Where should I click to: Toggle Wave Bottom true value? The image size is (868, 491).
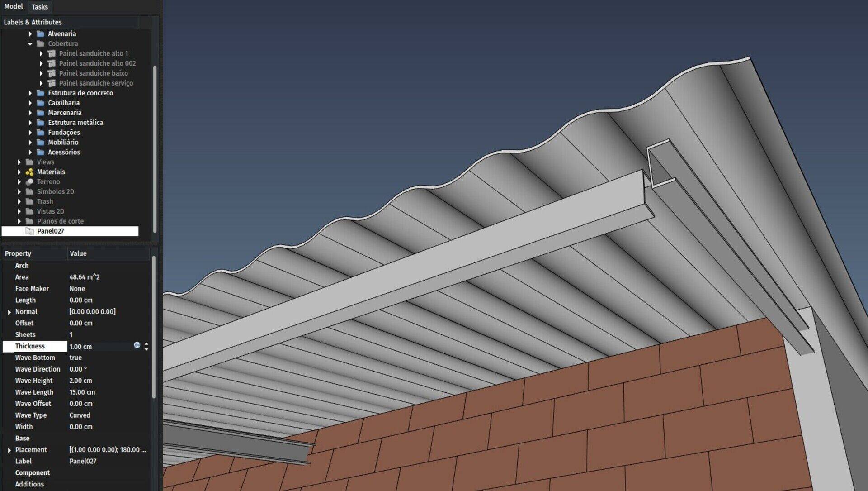pyautogui.click(x=75, y=358)
